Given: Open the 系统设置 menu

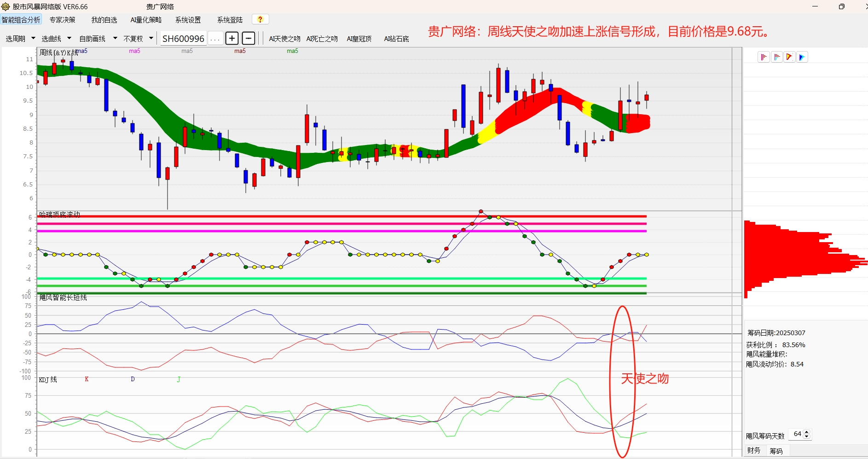Looking at the screenshot, I should [188, 20].
